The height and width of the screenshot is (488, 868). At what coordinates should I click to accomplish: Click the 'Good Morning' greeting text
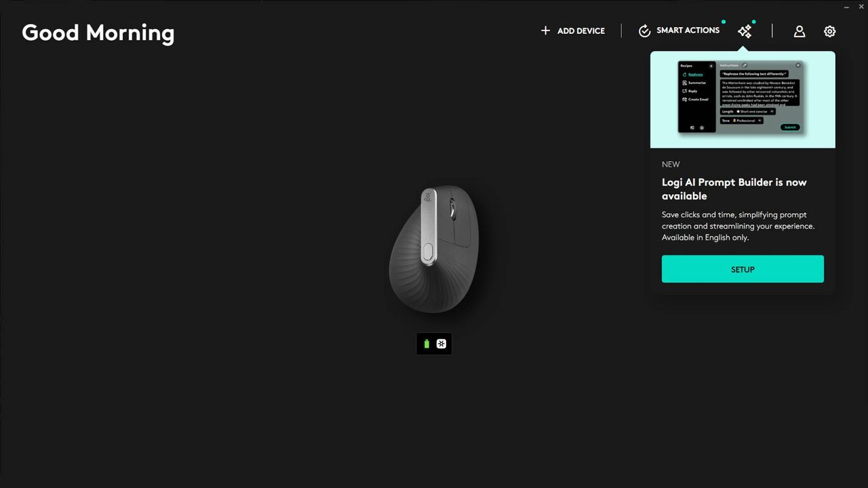pyautogui.click(x=98, y=33)
